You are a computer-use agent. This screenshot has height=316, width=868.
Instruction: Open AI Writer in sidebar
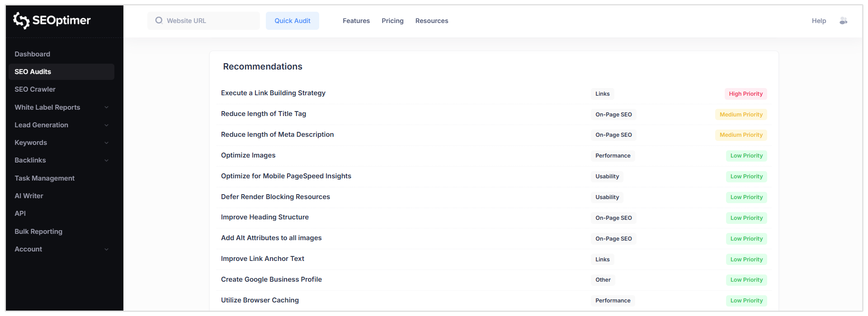click(x=28, y=196)
